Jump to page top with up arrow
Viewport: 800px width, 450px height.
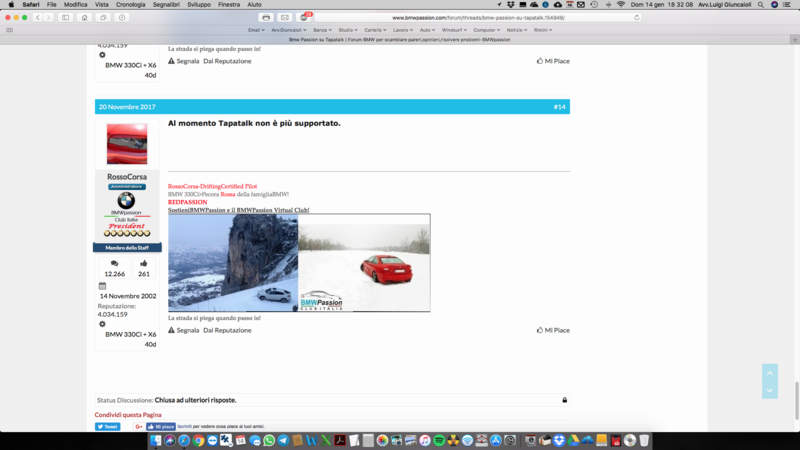coord(770,373)
